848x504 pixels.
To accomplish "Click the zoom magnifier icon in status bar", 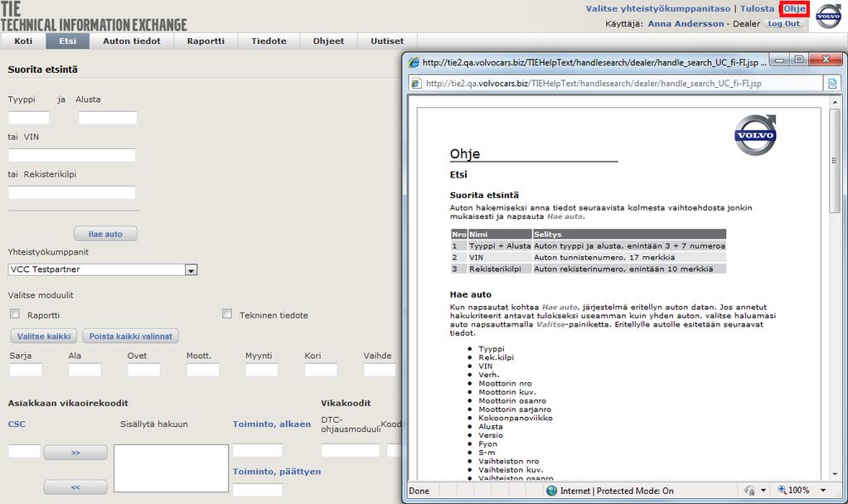I will (782, 490).
